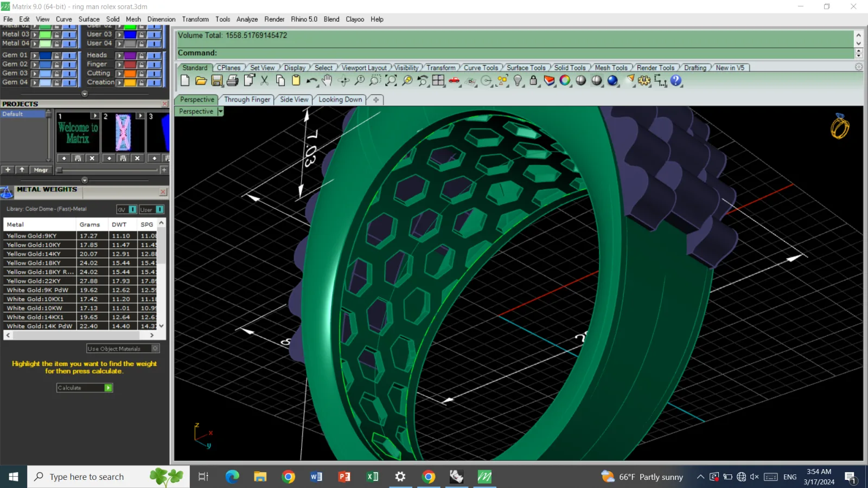Select the Zoom Extents icon
Screen dimensions: 868x488
[x=391, y=81]
